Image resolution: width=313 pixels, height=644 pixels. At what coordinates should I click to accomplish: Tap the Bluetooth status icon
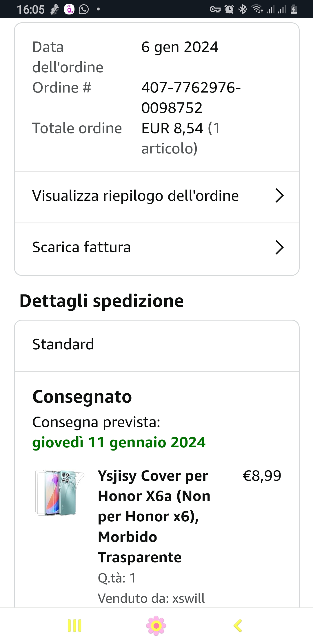243,9
